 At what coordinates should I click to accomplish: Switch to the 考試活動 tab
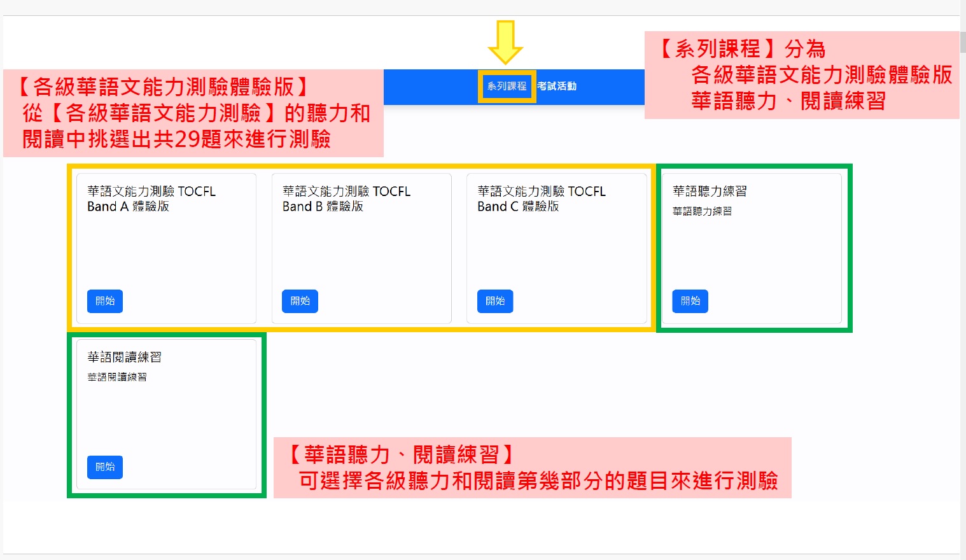(557, 86)
